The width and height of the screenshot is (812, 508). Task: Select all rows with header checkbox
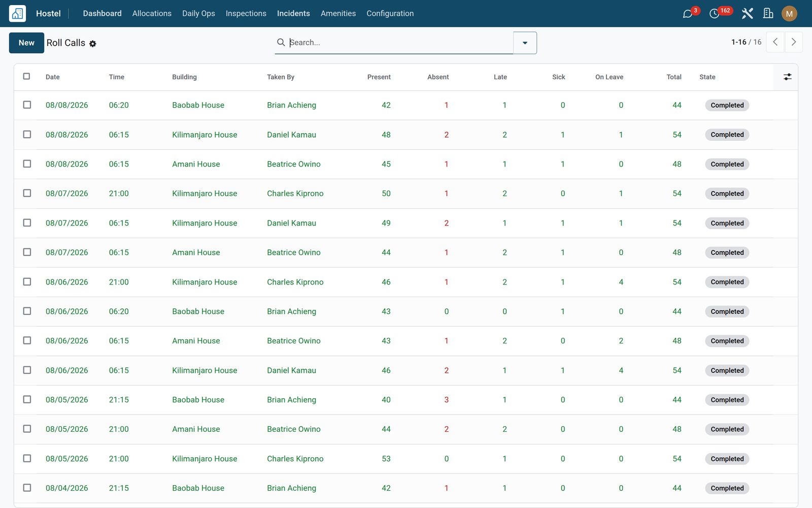click(27, 77)
